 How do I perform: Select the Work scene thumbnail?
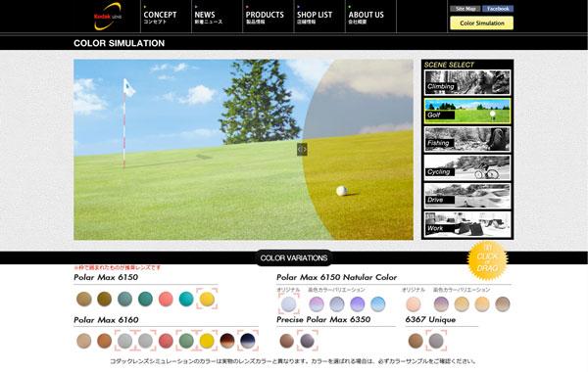[467, 224]
